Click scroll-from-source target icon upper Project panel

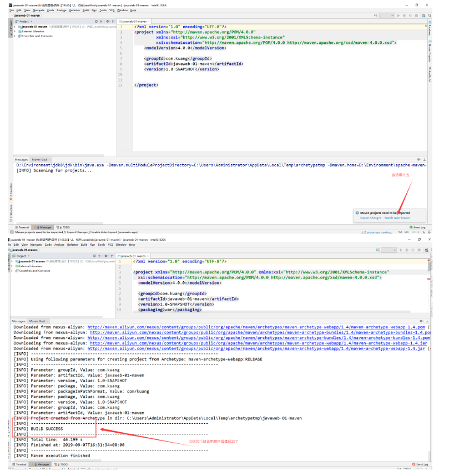click(x=96, y=21)
